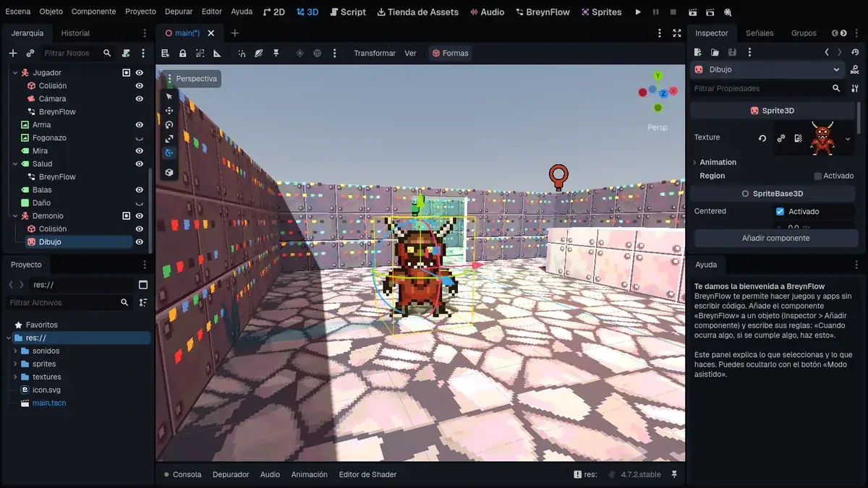Click the lock selected node icon

(183, 53)
